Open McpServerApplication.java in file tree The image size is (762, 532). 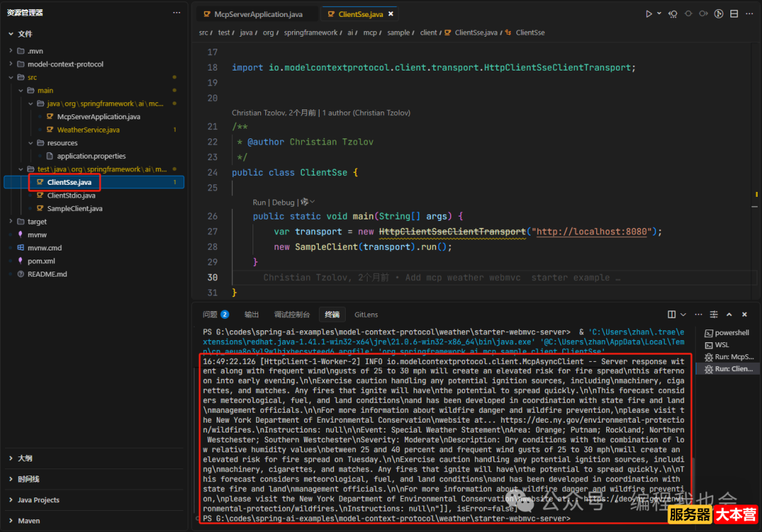99,116
